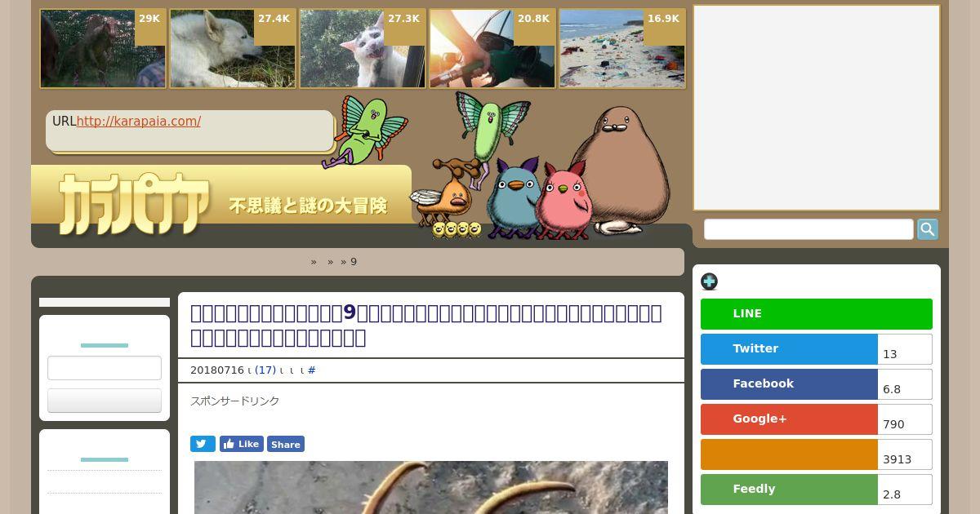Click the search magnifier button
980x514 pixels.
point(927,229)
